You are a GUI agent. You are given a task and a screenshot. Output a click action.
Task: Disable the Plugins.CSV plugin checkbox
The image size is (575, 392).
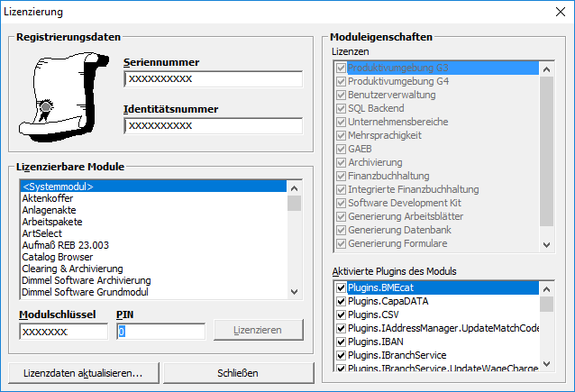(341, 315)
